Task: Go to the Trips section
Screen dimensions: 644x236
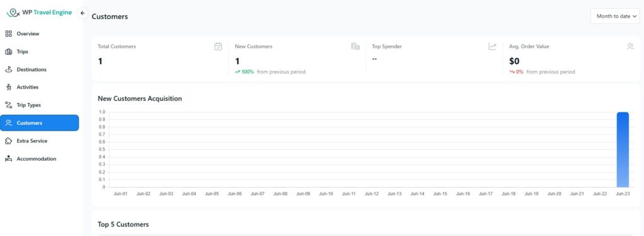Action: click(40, 51)
